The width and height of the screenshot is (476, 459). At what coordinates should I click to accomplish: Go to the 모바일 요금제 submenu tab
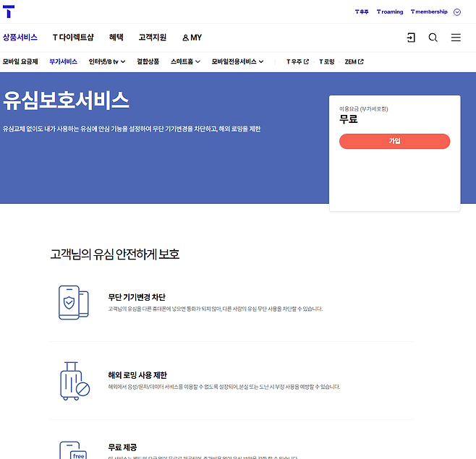pos(20,61)
